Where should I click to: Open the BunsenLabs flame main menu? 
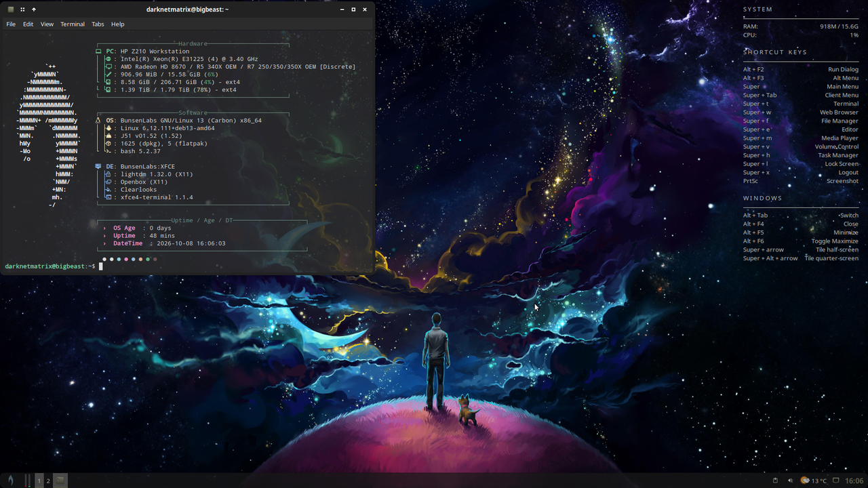[x=10, y=481]
